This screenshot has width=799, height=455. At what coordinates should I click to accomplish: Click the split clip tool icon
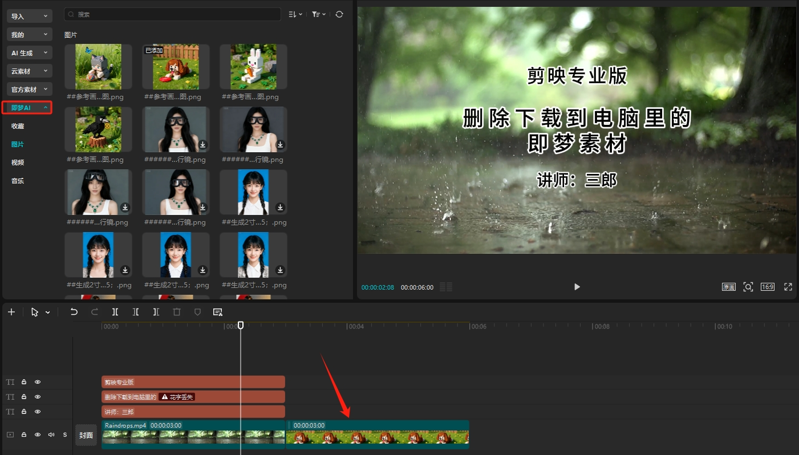pyautogui.click(x=115, y=312)
